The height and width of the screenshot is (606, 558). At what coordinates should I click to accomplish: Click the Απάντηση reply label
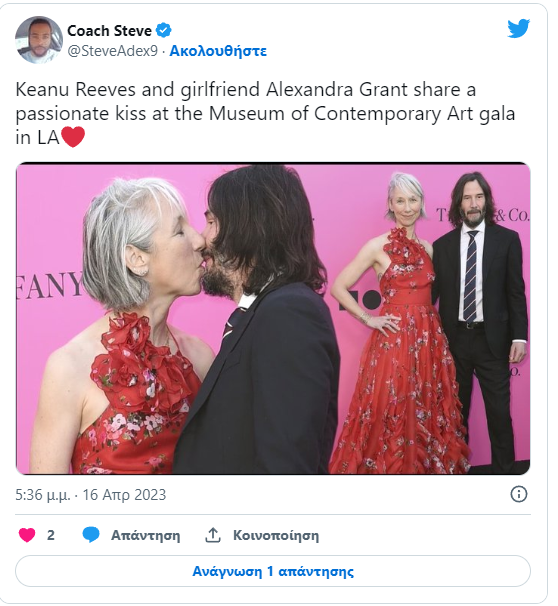pos(145,535)
